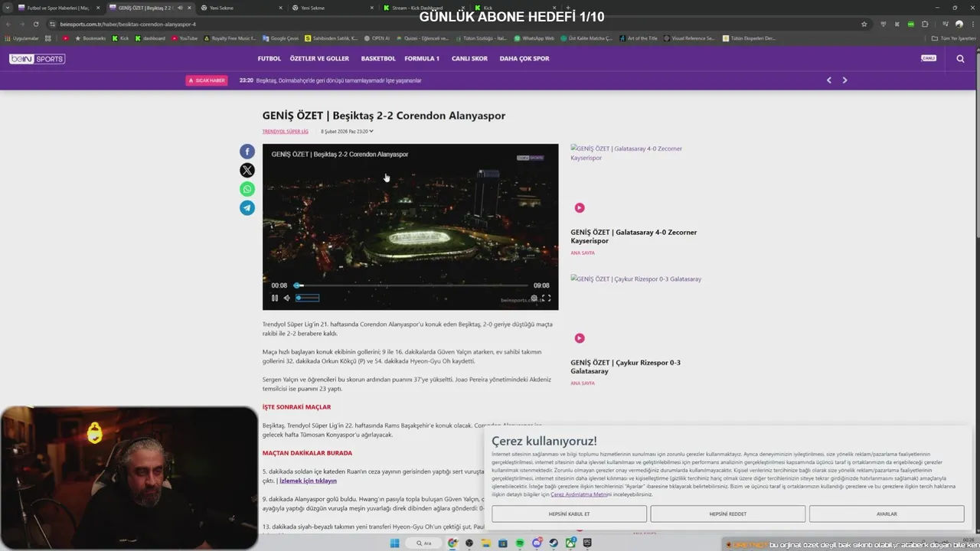The height and width of the screenshot is (551, 980).
Task: Show next breaking news headline
Action: [844, 80]
